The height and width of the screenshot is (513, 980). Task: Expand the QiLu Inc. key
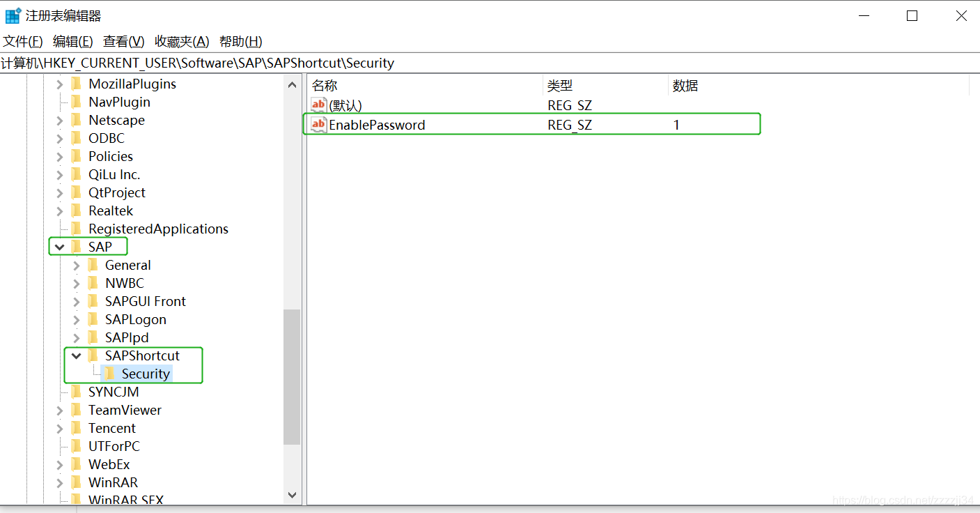[x=60, y=175]
